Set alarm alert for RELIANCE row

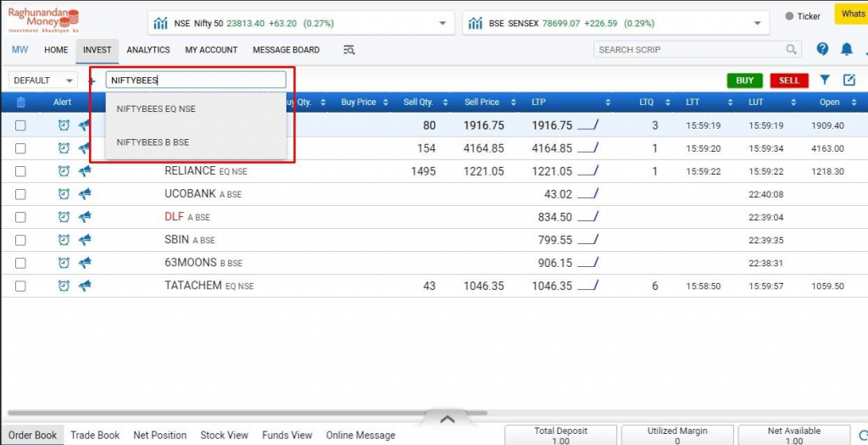(64, 171)
